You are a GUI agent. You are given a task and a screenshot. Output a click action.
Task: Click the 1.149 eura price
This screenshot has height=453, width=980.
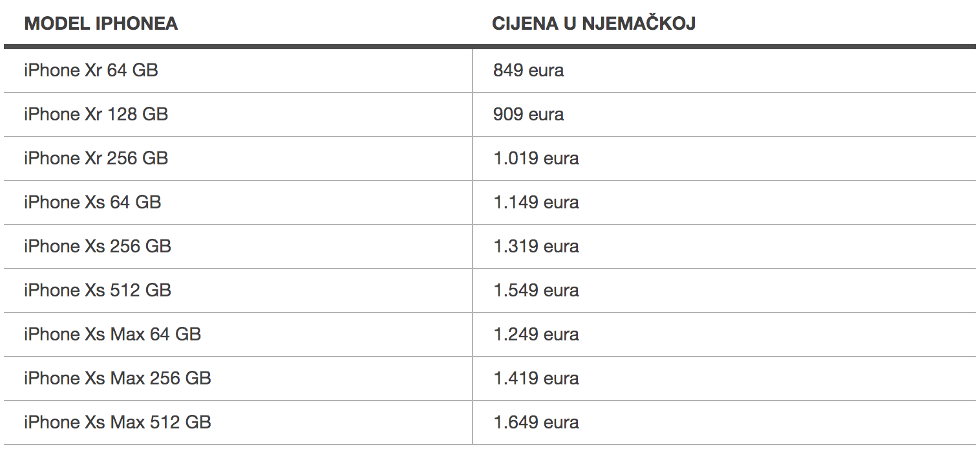(536, 202)
